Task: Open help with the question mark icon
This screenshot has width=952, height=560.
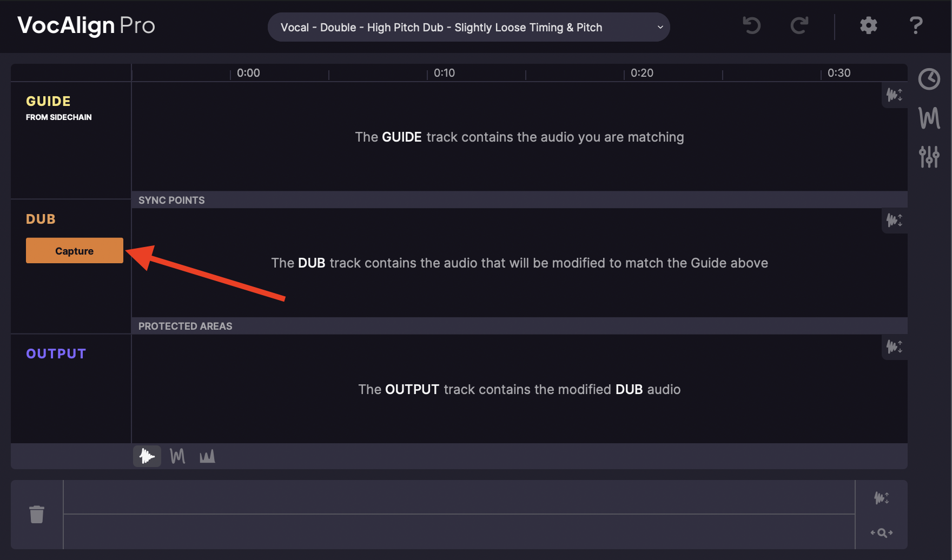Action: click(916, 25)
